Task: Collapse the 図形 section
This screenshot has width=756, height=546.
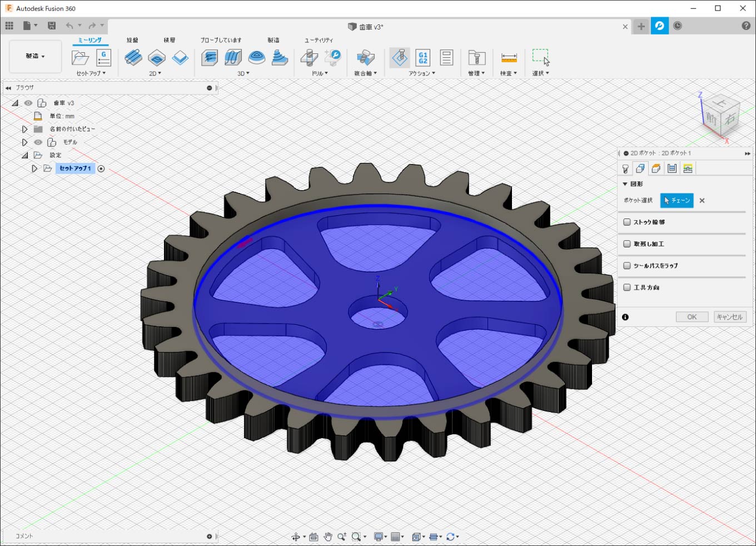Action: (x=625, y=184)
